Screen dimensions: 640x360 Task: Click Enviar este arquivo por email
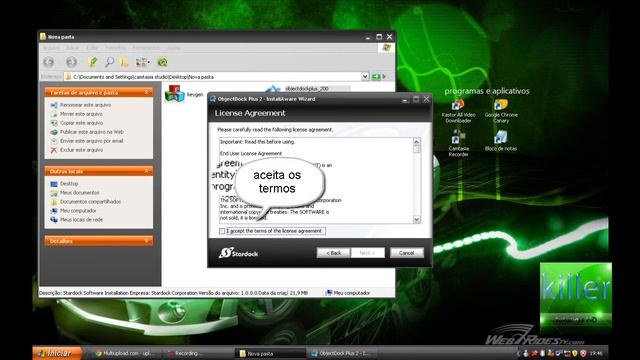[x=91, y=141]
